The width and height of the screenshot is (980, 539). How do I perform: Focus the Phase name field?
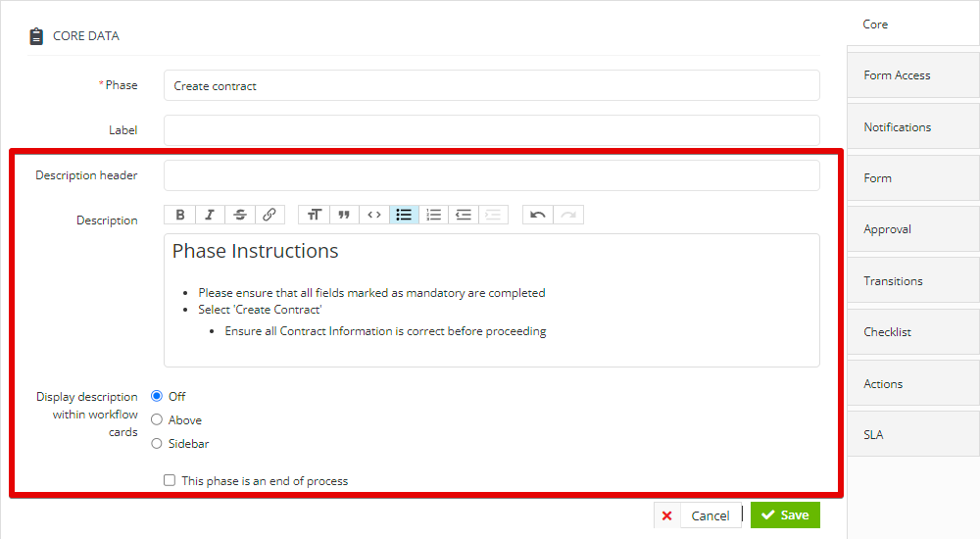[491, 85]
